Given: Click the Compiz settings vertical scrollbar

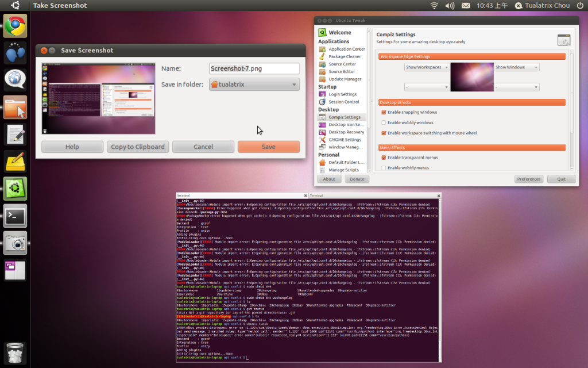Looking at the screenshot, I should point(572,92).
